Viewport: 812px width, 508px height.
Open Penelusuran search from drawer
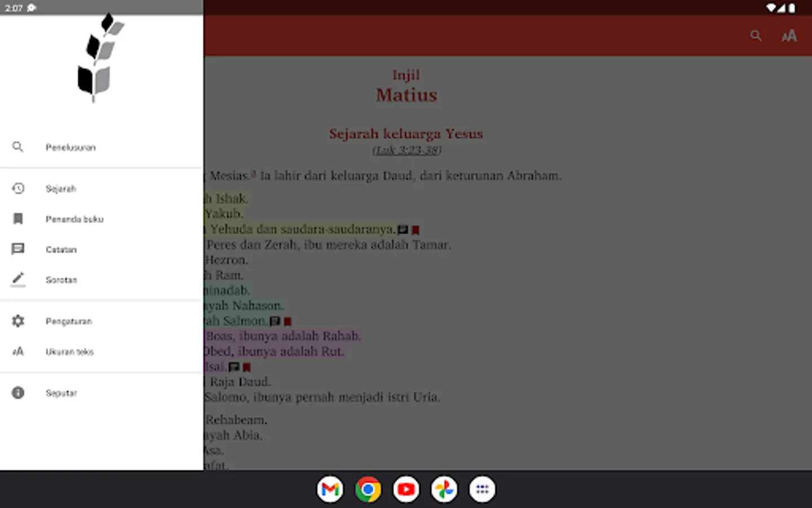tap(101, 147)
